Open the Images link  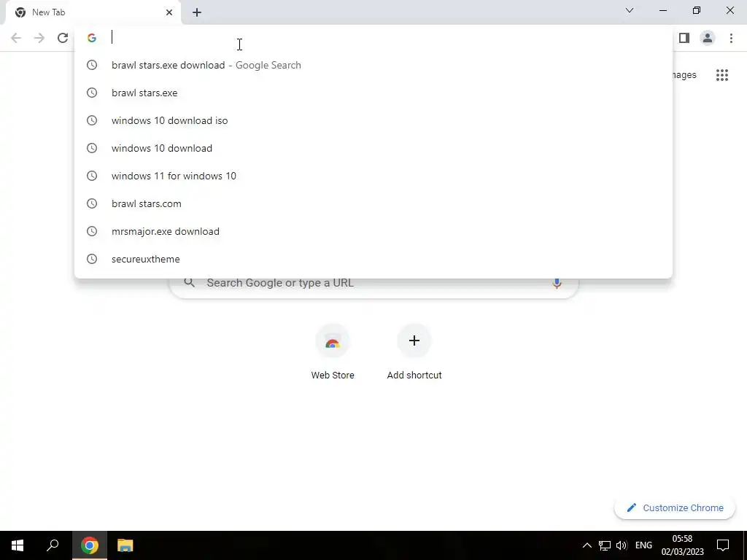684,75
